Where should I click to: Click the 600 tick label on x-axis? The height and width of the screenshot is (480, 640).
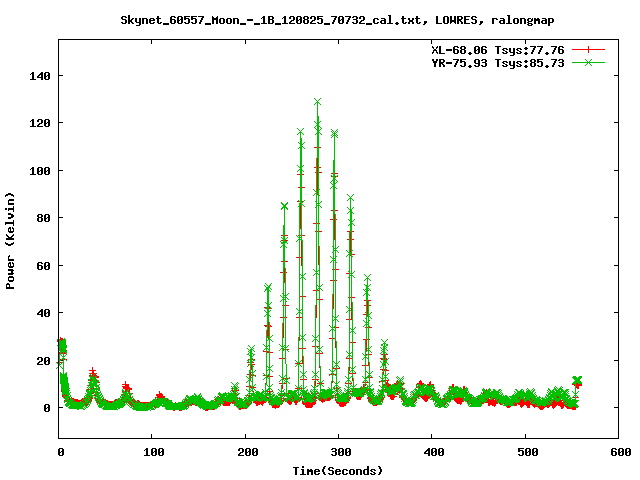pos(617,453)
